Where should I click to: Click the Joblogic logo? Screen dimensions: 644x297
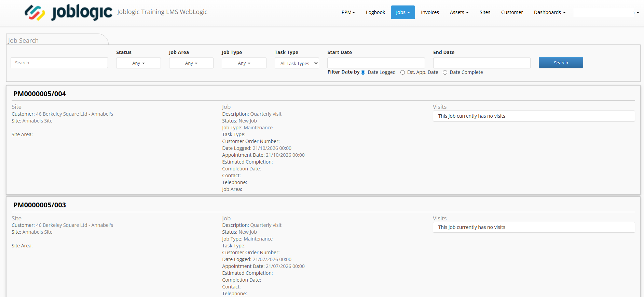(x=68, y=13)
